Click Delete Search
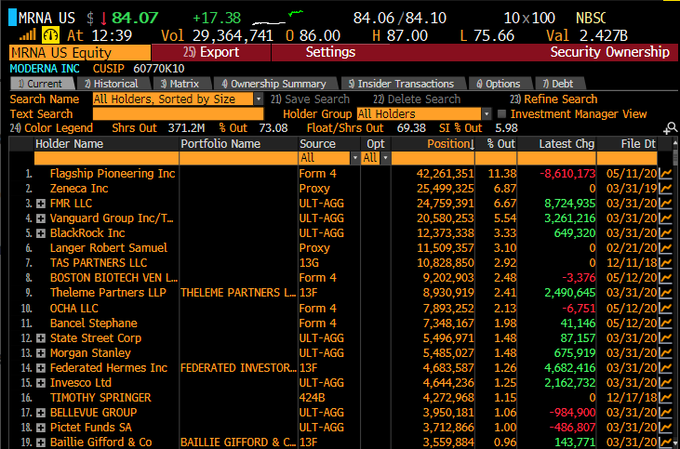The height and width of the screenshot is (449, 680). point(417,99)
